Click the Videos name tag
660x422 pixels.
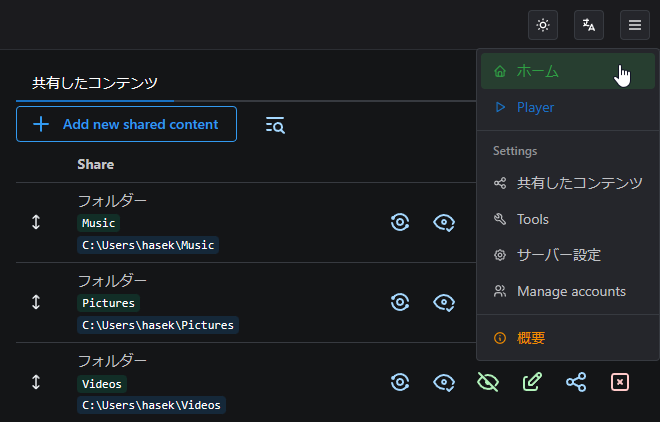click(x=102, y=384)
